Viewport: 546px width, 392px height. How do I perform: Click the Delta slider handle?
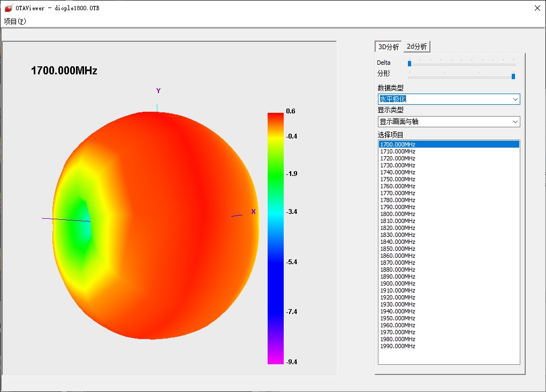click(x=409, y=63)
